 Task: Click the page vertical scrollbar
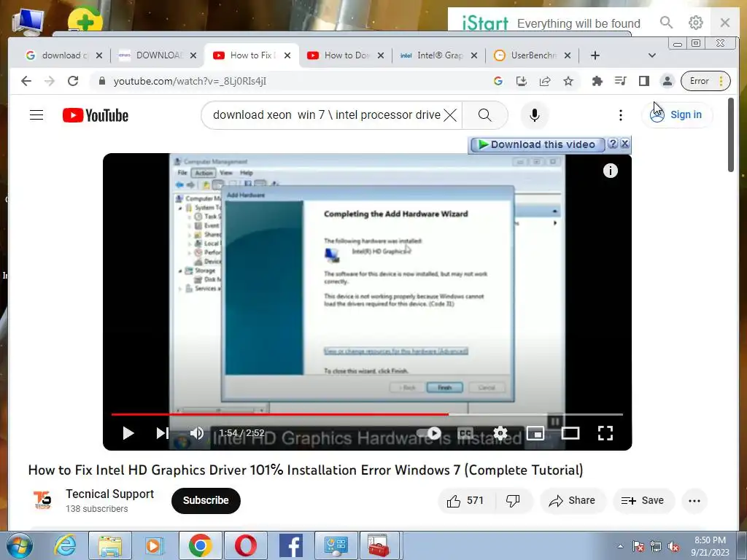pos(731,135)
